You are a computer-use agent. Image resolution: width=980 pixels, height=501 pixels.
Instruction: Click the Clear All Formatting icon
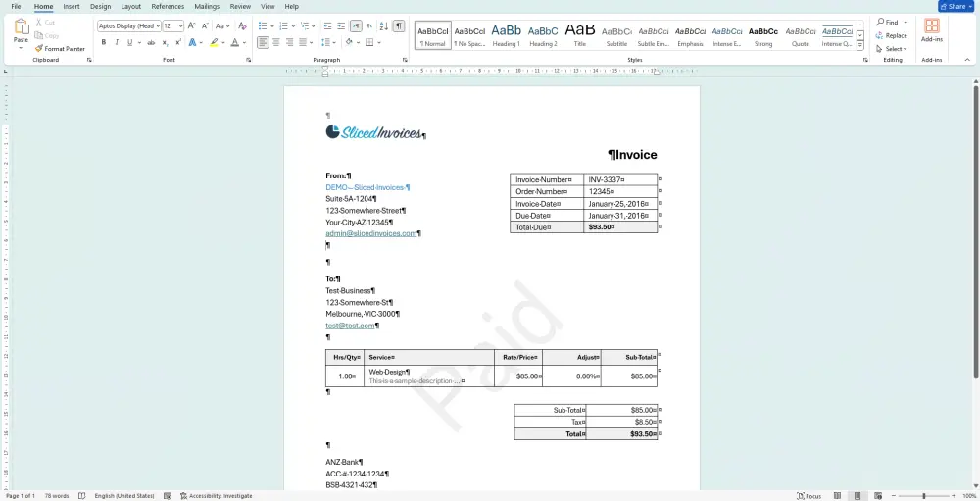tap(242, 26)
